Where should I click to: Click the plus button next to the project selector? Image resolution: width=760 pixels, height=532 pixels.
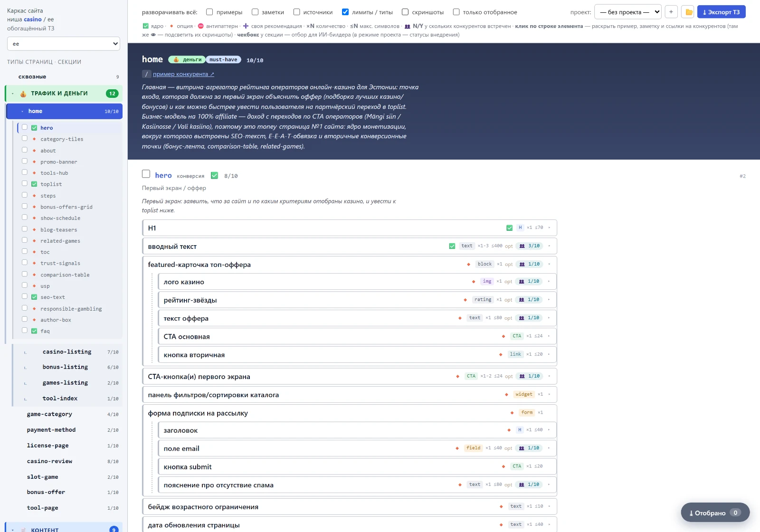pyautogui.click(x=671, y=12)
